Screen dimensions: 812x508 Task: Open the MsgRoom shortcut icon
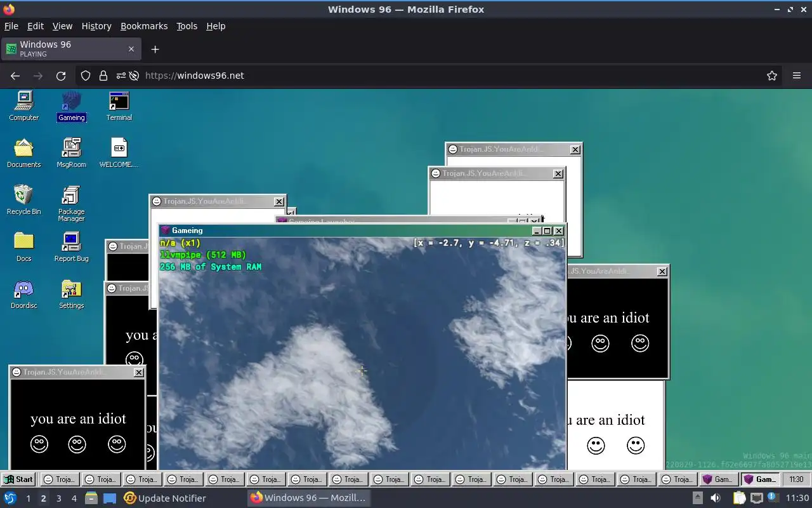click(72, 153)
